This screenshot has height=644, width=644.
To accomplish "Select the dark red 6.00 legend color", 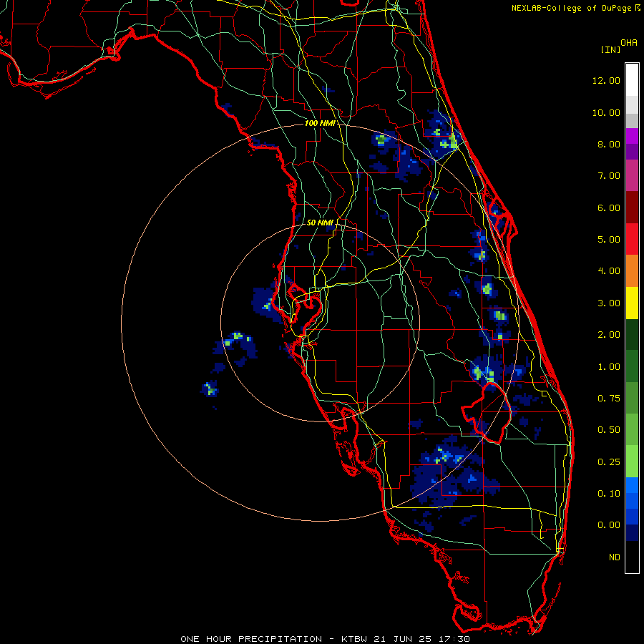I will 632,208.
